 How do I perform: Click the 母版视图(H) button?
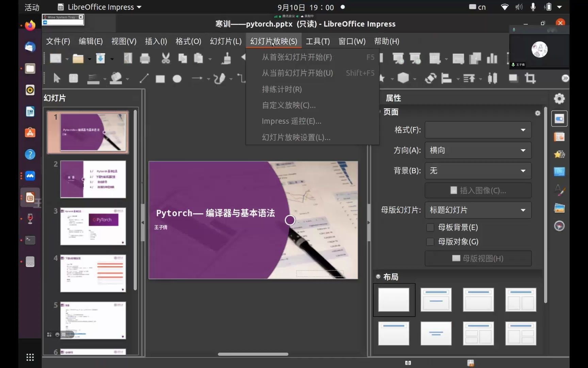478,258
